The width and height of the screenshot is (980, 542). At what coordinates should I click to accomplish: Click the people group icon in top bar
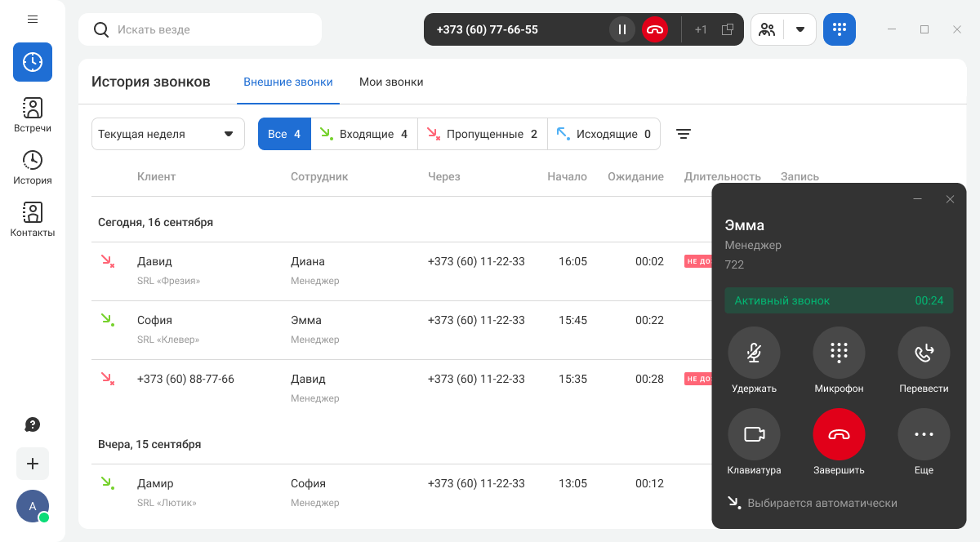tap(767, 29)
